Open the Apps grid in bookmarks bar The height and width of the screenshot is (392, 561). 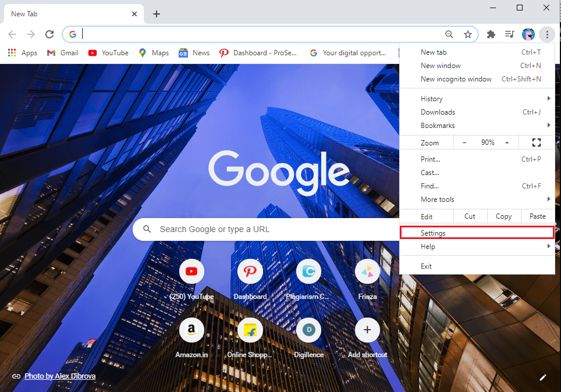tap(22, 53)
